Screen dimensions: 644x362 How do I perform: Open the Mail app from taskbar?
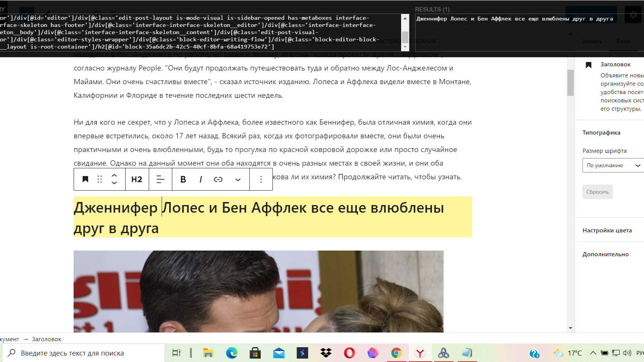279,353
